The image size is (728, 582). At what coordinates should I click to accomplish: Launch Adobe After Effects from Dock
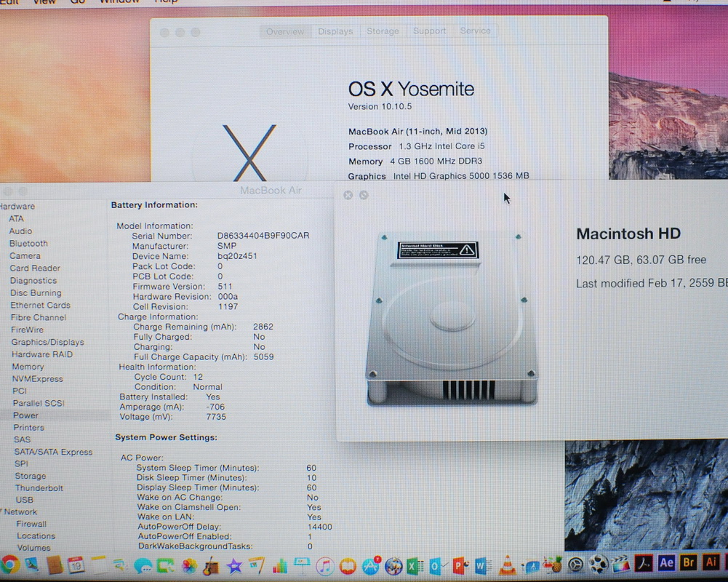(666, 562)
